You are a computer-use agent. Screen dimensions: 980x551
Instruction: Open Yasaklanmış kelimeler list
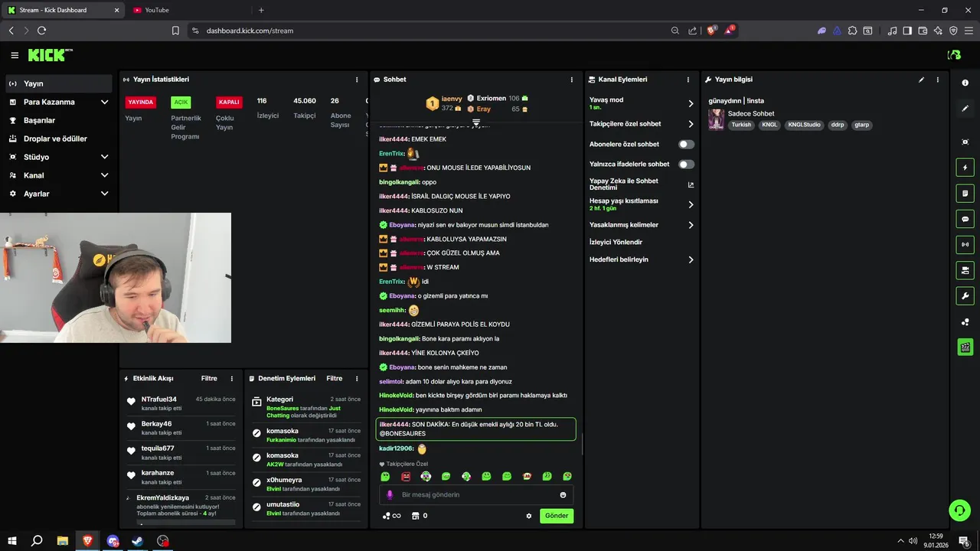point(641,225)
